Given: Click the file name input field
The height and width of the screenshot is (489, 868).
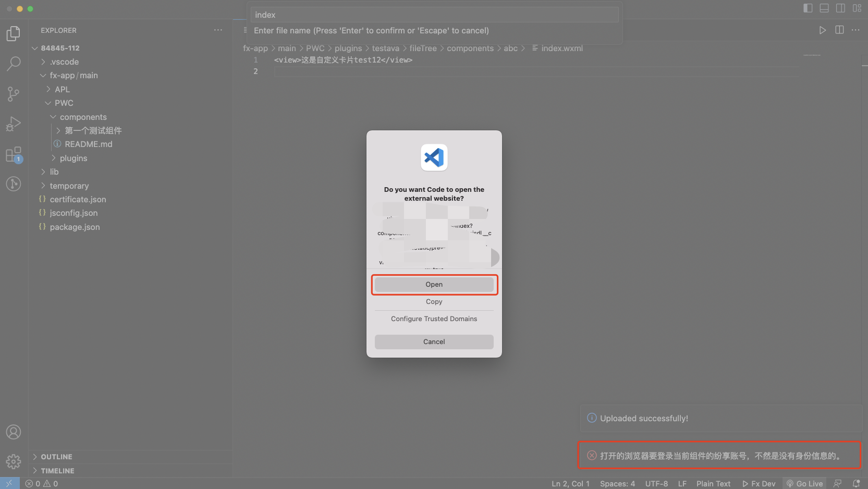Looking at the screenshot, I should (x=434, y=15).
